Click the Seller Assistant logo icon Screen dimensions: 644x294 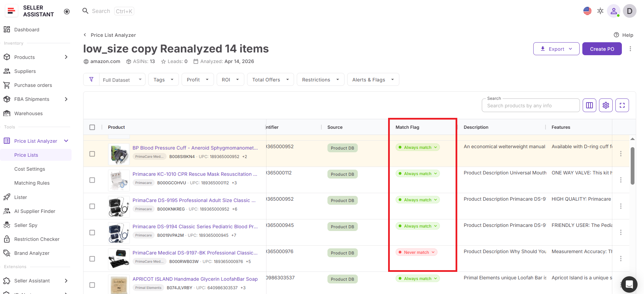pos(11,11)
